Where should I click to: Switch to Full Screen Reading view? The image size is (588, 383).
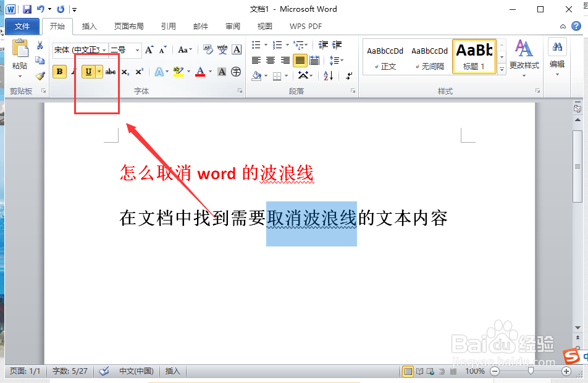point(419,371)
